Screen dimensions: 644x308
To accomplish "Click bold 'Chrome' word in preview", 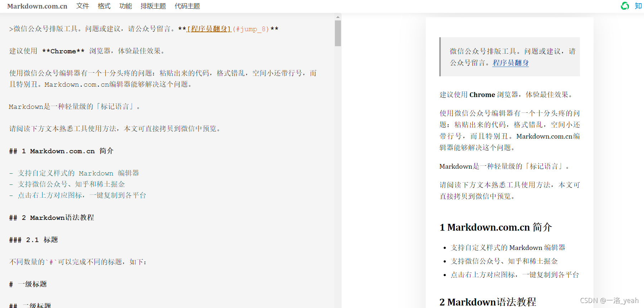I will tap(482, 95).
